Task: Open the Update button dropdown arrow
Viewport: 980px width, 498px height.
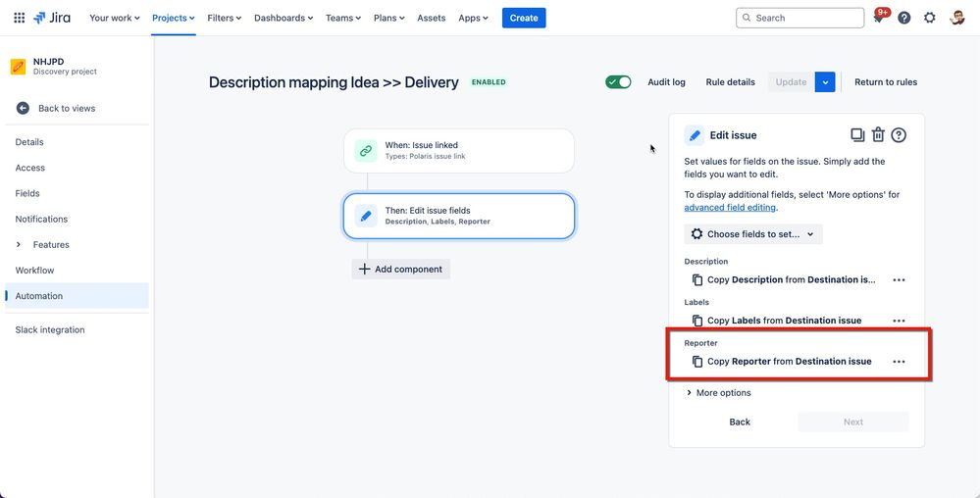Action: (825, 81)
